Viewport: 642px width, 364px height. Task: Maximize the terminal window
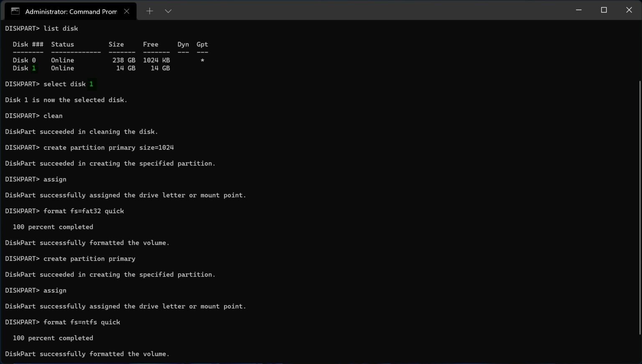(x=604, y=10)
